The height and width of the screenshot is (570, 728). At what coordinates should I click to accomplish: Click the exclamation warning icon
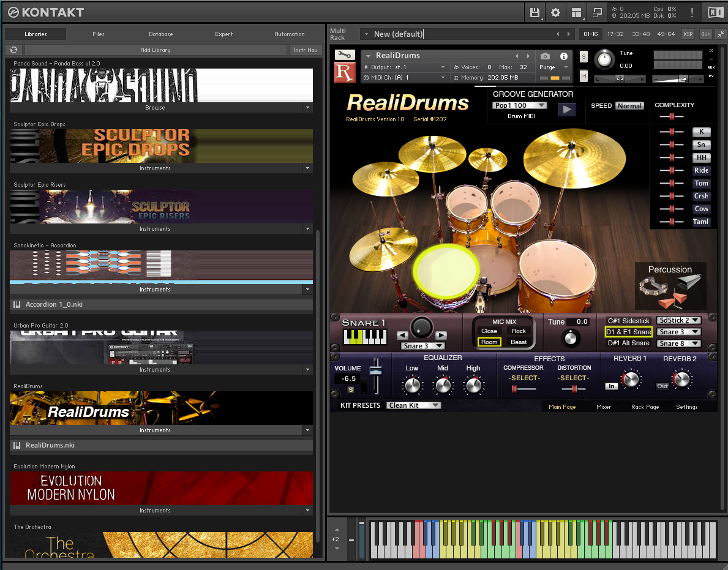pos(692,12)
